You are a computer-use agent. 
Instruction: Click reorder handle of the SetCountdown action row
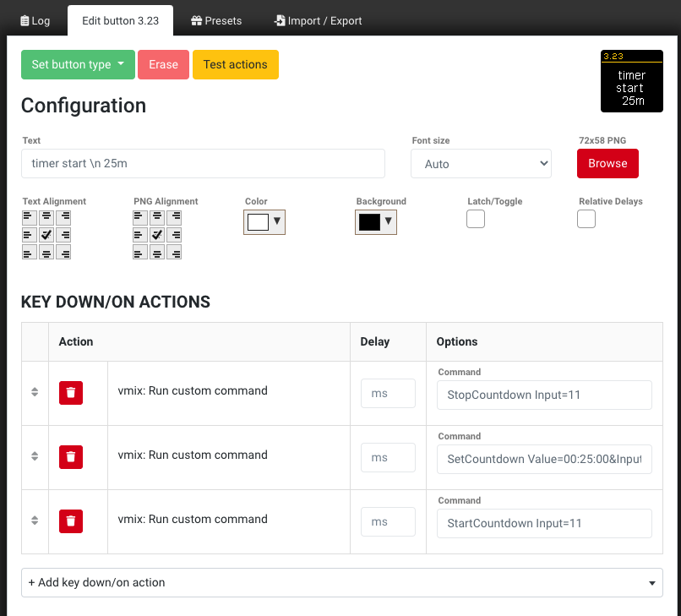(x=35, y=457)
